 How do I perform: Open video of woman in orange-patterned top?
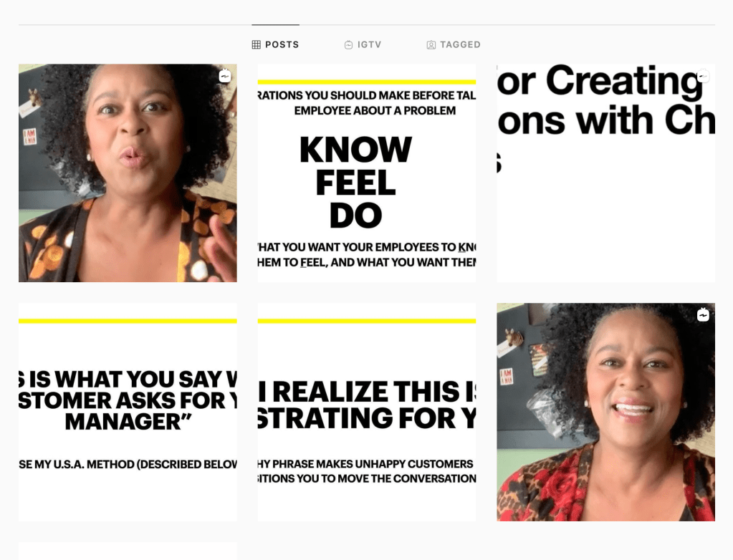click(x=128, y=173)
